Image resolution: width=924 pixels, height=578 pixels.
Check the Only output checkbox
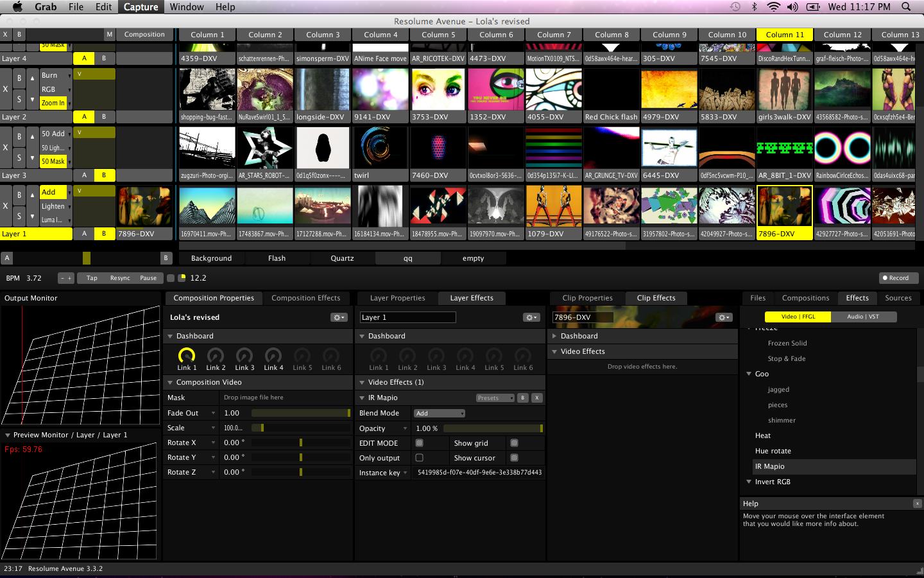419,458
